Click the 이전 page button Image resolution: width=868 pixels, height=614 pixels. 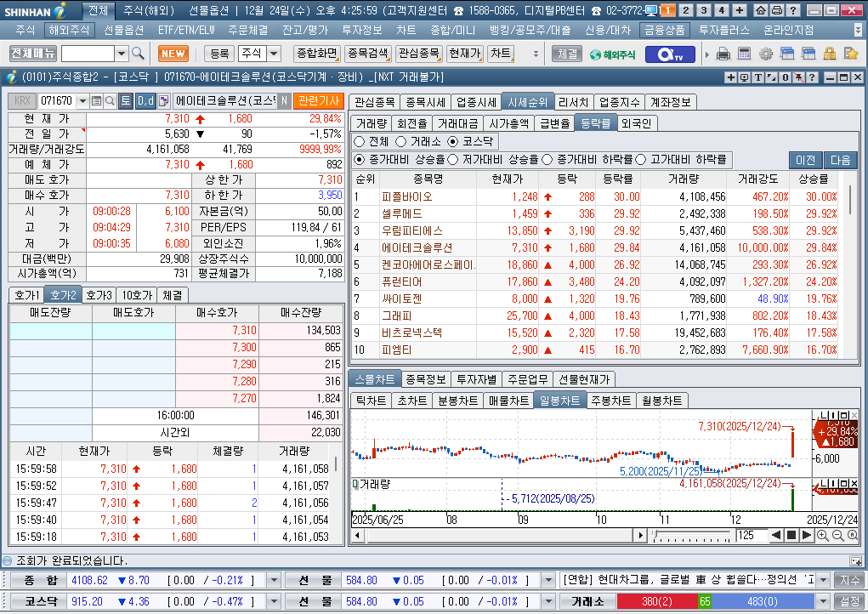pos(805,160)
